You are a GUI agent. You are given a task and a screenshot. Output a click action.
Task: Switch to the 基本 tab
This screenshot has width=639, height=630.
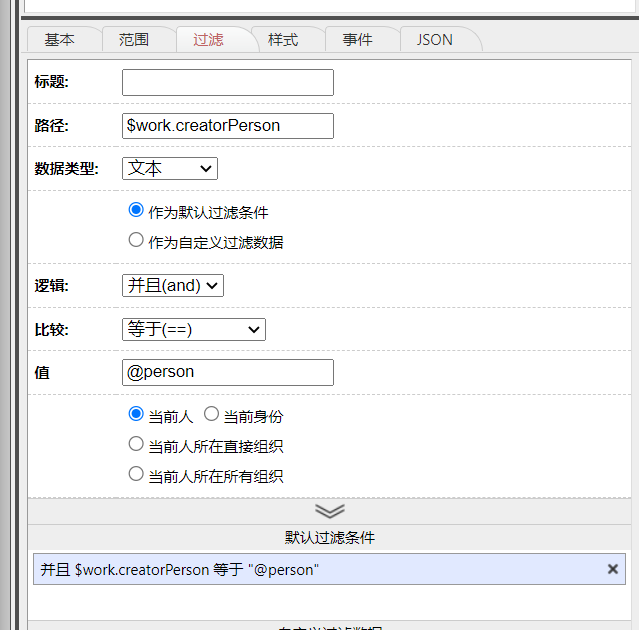pyautogui.click(x=59, y=40)
